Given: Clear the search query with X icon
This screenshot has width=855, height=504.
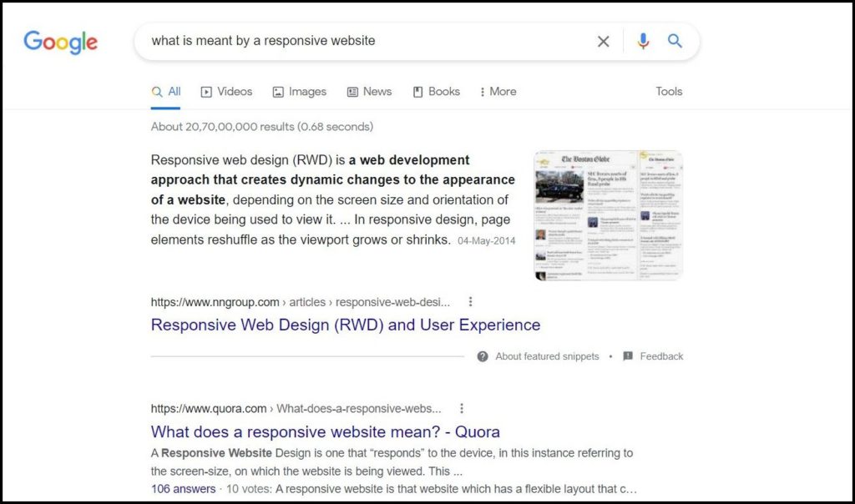Looking at the screenshot, I should point(603,42).
